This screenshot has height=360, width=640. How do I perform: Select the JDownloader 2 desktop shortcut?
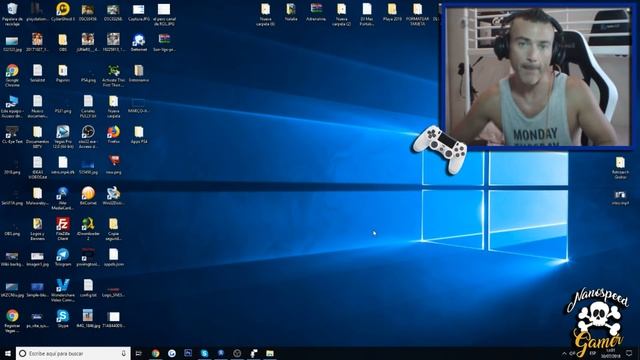(88, 229)
